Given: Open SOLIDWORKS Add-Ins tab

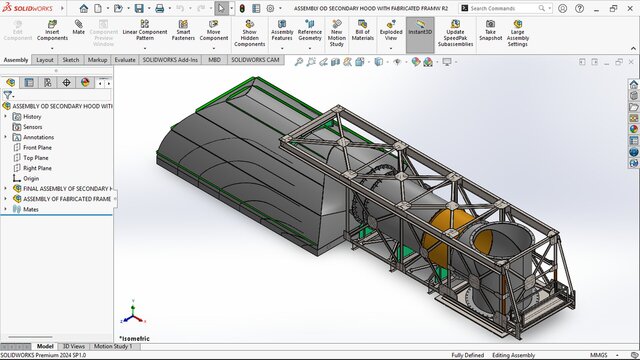Looking at the screenshot, I should 170,60.
